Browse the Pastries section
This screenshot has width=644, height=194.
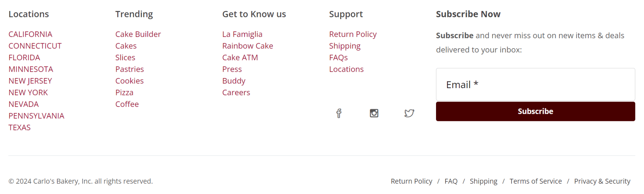click(129, 69)
